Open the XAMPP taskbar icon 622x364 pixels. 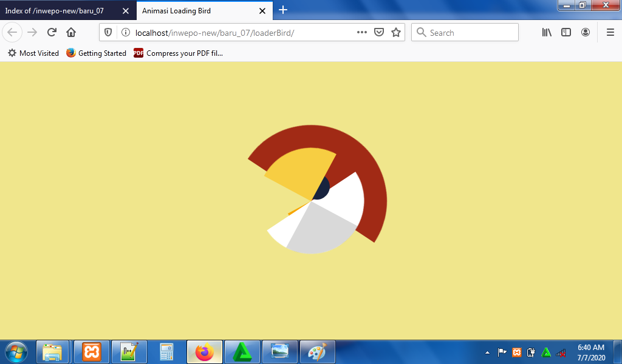tap(92, 352)
